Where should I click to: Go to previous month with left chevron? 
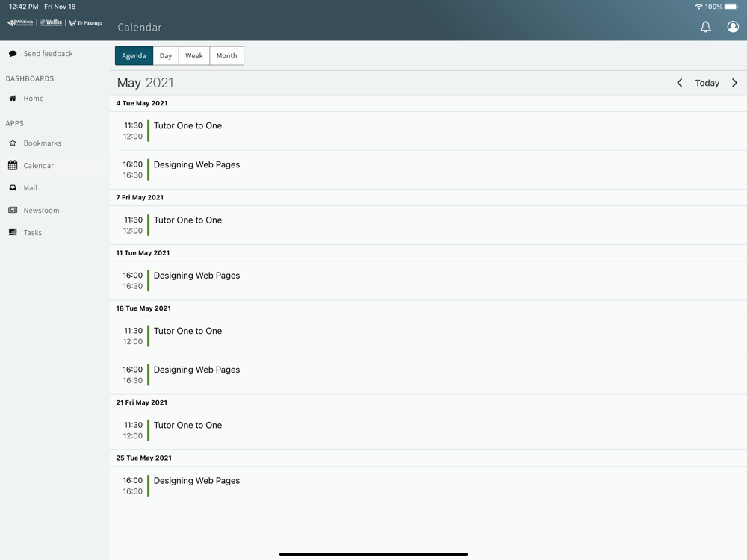click(680, 83)
